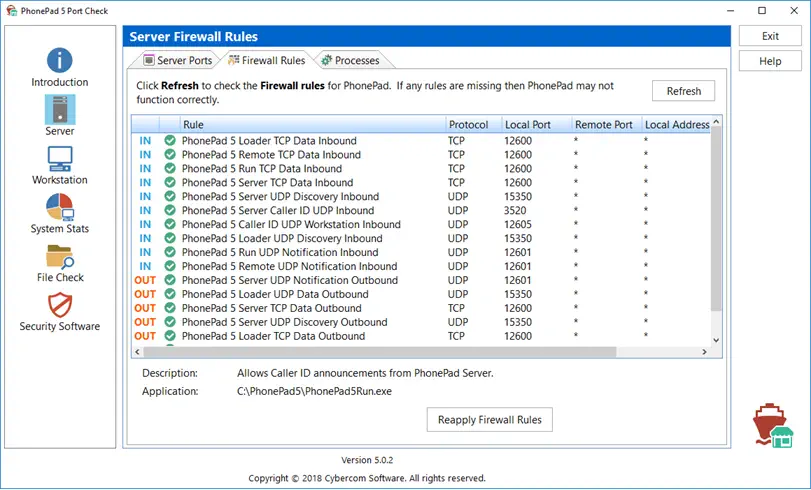Click the vertical scrollbar down arrow
Viewport: 811px width, 490px height.
(716, 340)
